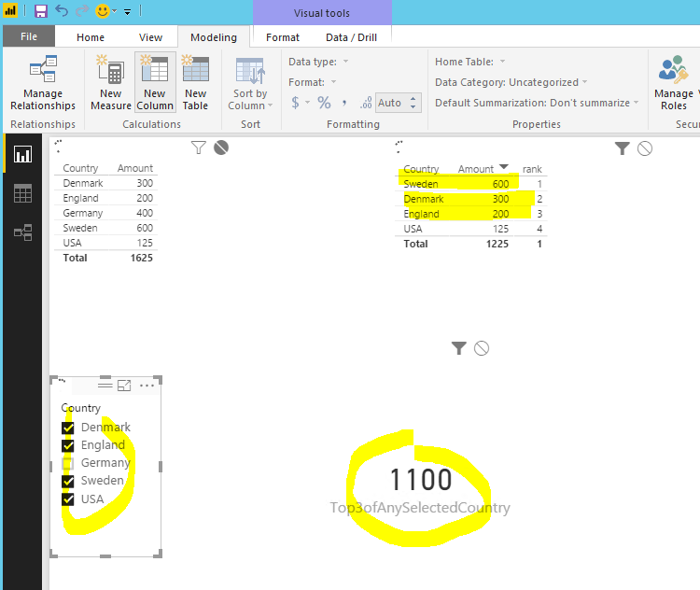Viewport: 700px width, 590px height.
Task: Create a New Table
Action: (x=196, y=83)
